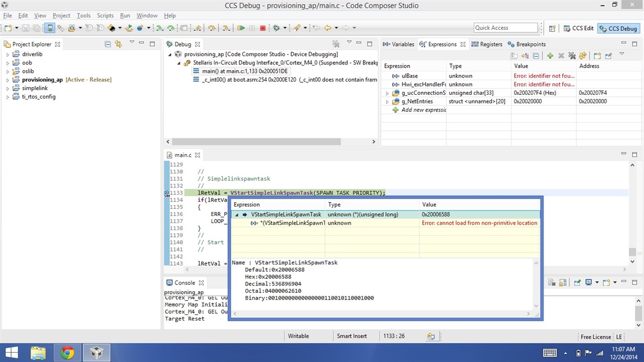The width and height of the screenshot is (644, 362).
Task: Open the File menu
Action: (7, 16)
